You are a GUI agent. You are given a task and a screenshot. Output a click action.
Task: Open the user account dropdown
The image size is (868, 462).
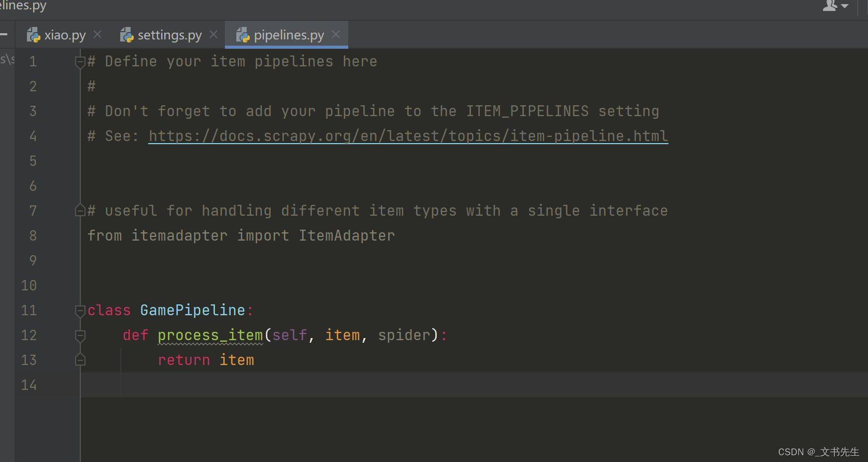tap(835, 6)
